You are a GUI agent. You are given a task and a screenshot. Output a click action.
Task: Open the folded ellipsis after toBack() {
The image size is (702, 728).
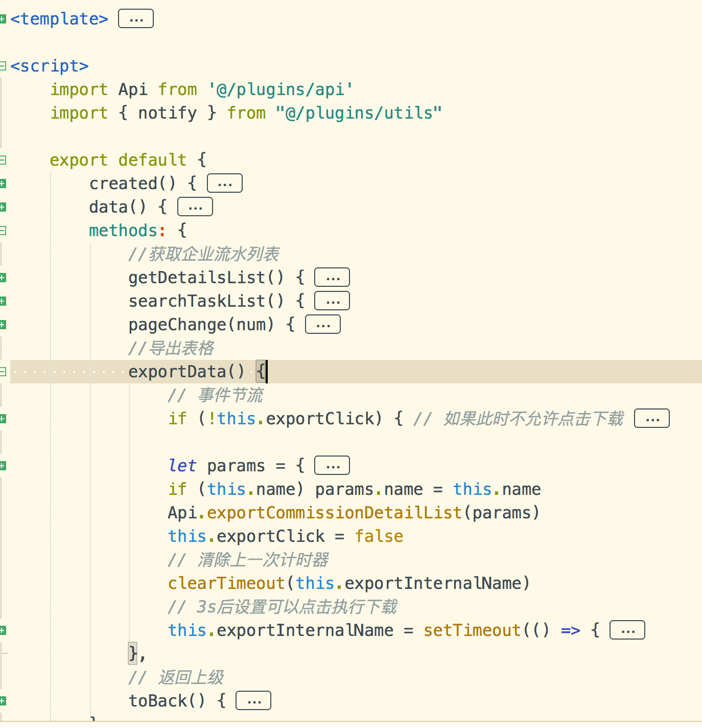(253, 701)
